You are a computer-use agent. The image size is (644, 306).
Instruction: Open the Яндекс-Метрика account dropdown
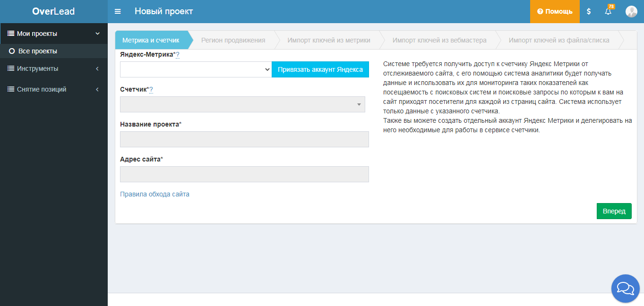(x=196, y=69)
